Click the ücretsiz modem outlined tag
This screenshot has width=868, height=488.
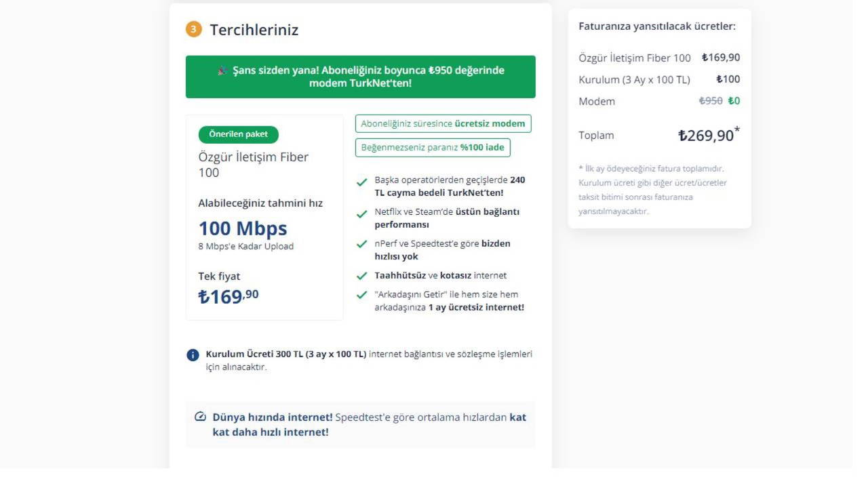(x=443, y=123)
